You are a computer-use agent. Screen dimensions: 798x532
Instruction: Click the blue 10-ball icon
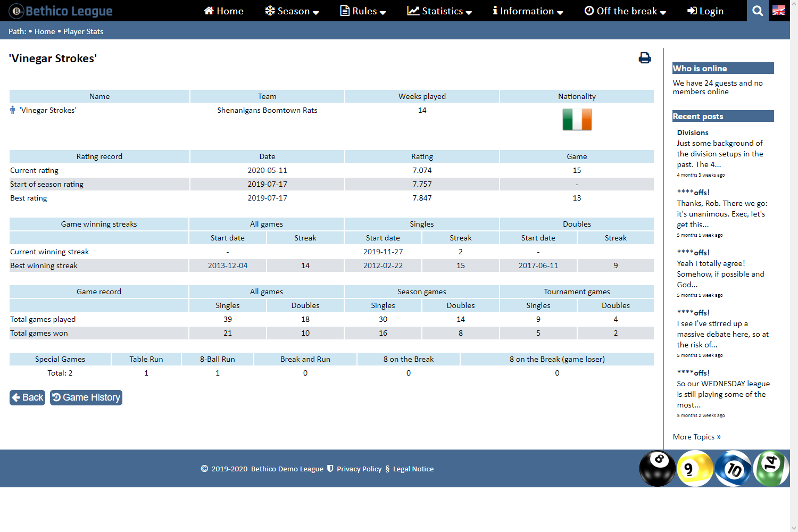point(733,468)
